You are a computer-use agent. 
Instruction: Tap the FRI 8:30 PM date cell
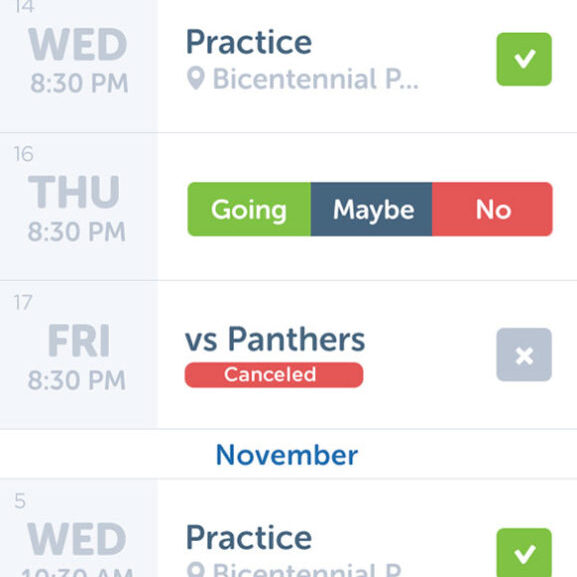(79, 355)
